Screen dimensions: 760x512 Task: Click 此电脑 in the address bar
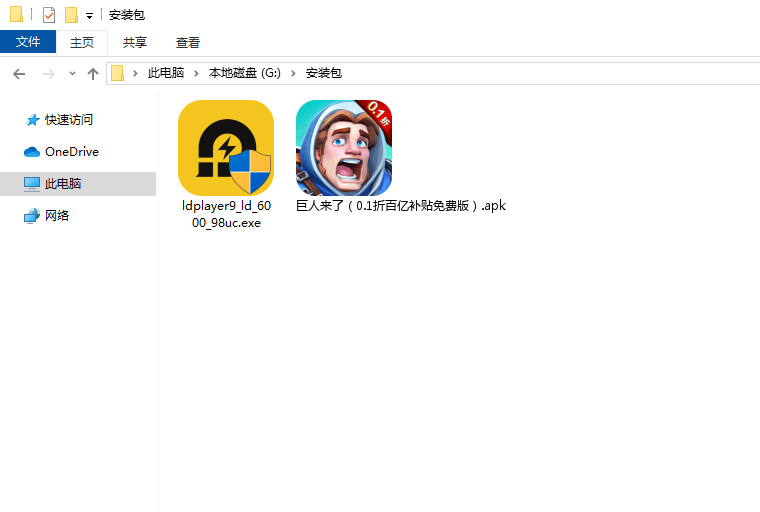pos(165,74)
